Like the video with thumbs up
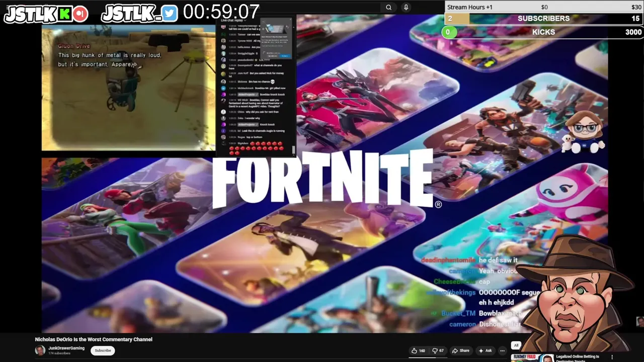 418,350
